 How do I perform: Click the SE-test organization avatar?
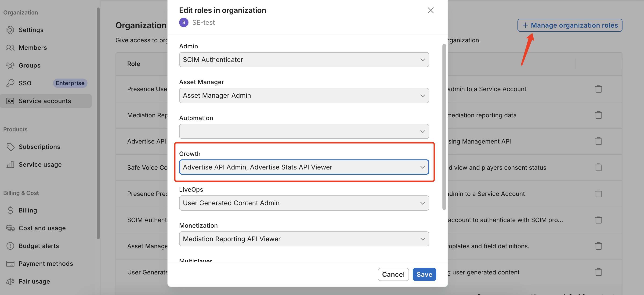(184, 22)
